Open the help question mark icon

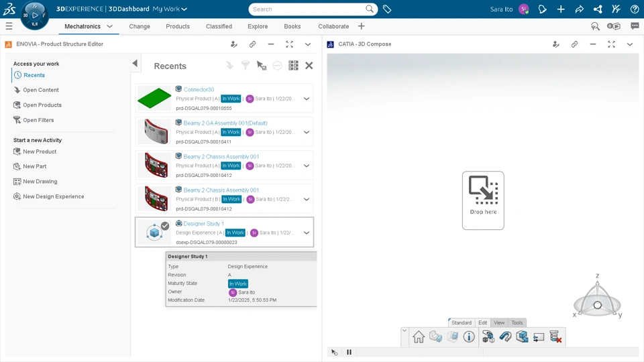[x=635, y=9]
